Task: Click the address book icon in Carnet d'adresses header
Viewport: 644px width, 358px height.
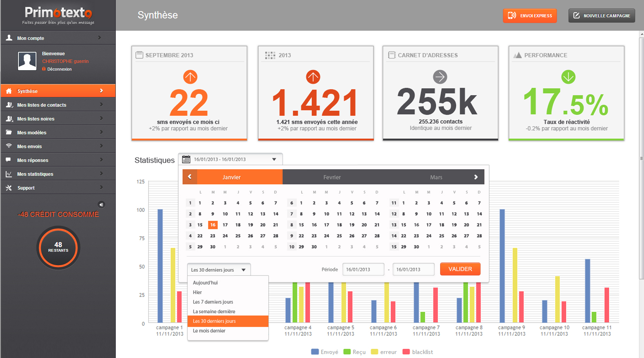Action: click(x=392, y=55)
